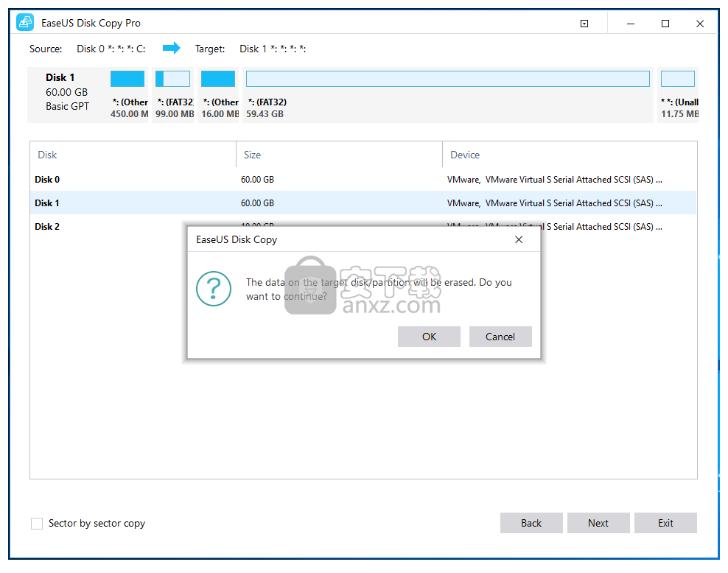Select the 11.75 MB unallocated partition bar
This screenshot has width=728, height=573.
pyautogui.click(x=677, y=79)
